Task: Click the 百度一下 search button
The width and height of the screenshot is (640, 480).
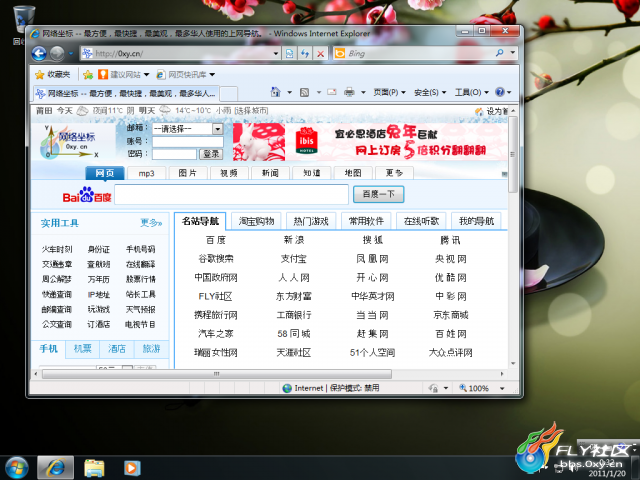Action: pos(378,194)
